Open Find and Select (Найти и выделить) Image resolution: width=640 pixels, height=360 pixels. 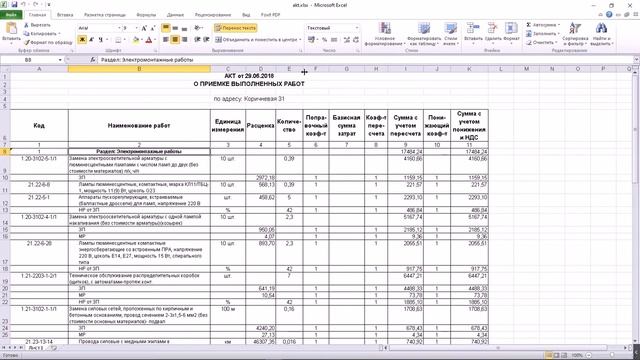(601, 34)
